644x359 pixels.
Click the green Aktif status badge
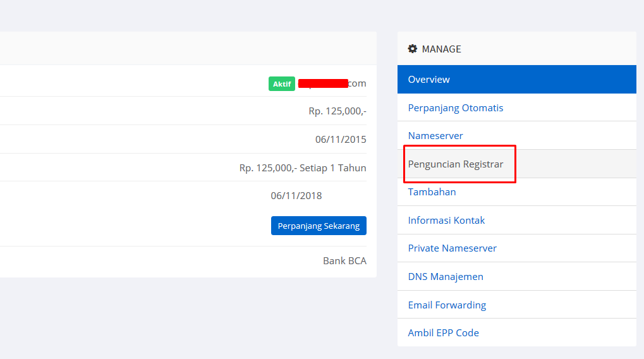(x=281, y=83)
